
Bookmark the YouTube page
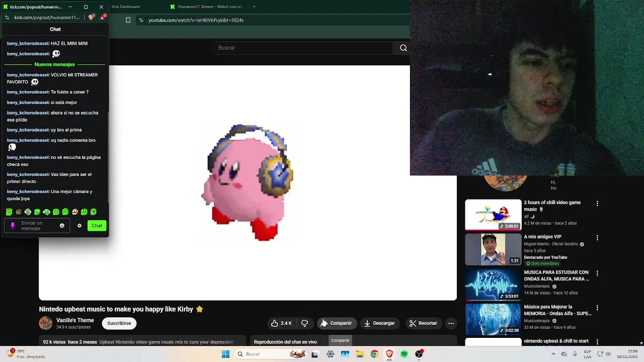coord(128,20)
